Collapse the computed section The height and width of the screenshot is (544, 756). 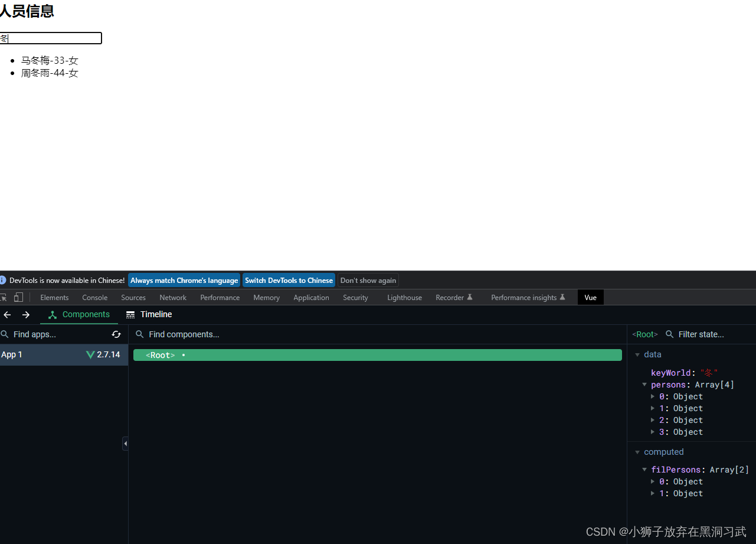pyautogui.click(x=638, y=452)
